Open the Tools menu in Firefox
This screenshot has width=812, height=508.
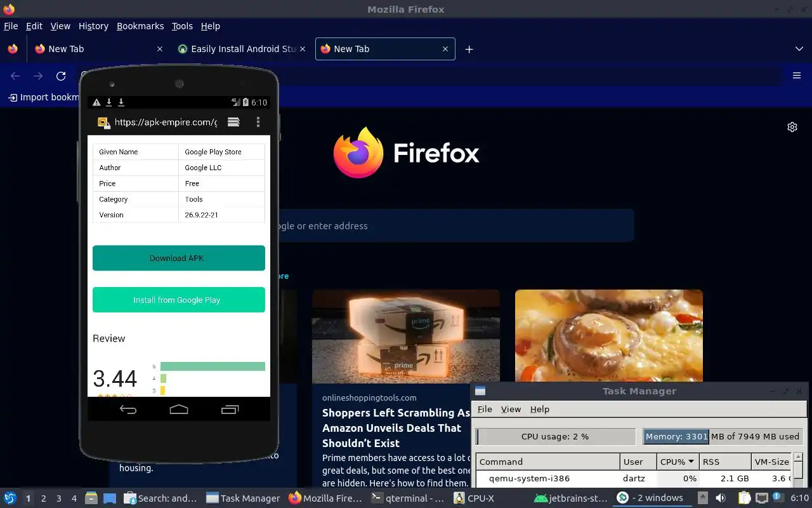click(182, 26)
